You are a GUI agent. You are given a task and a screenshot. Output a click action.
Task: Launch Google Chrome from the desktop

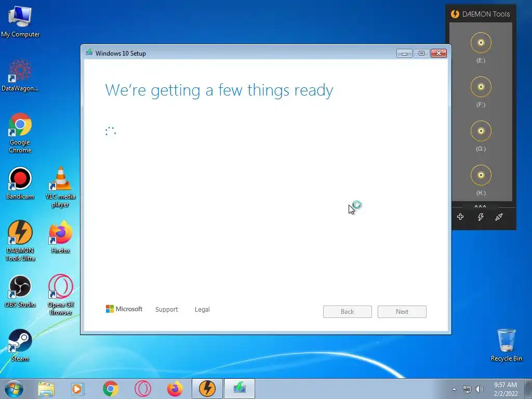point(20,133)
